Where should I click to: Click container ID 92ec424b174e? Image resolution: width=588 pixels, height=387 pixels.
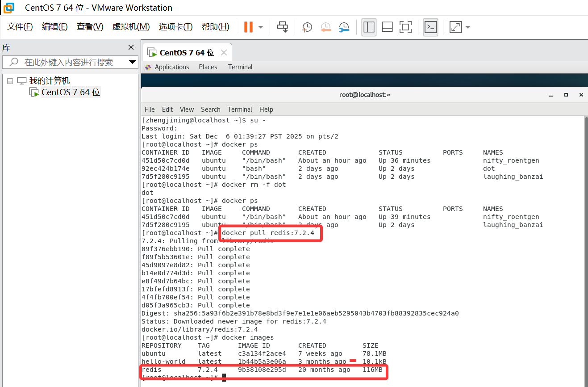tap(166, 168)
